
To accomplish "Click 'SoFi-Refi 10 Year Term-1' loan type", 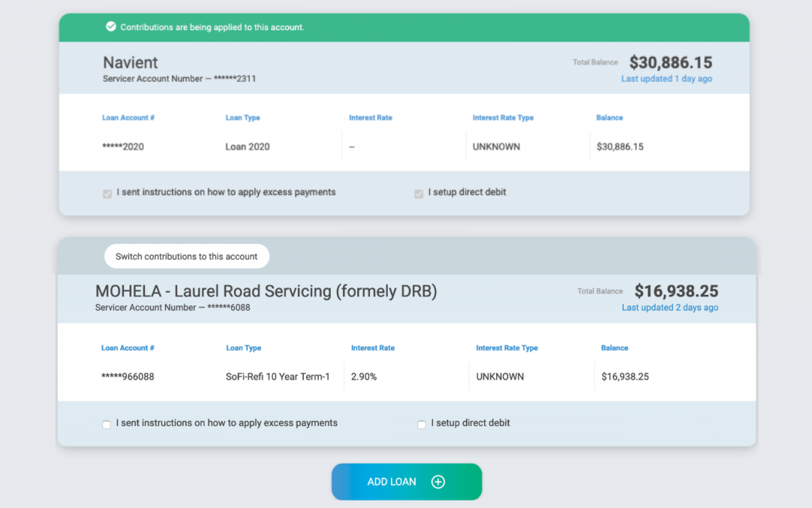I will coord(277,377).
